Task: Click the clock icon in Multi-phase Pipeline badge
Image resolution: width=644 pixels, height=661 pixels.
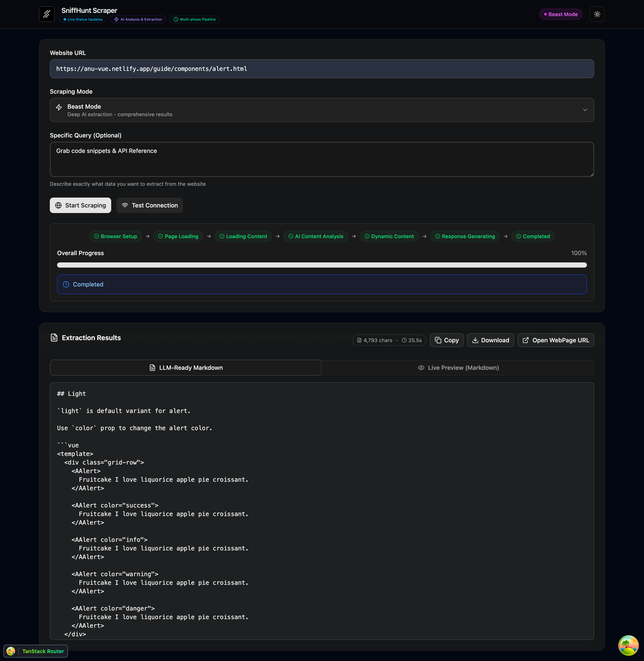Action: pyautogui.click(x=176, y=19)
